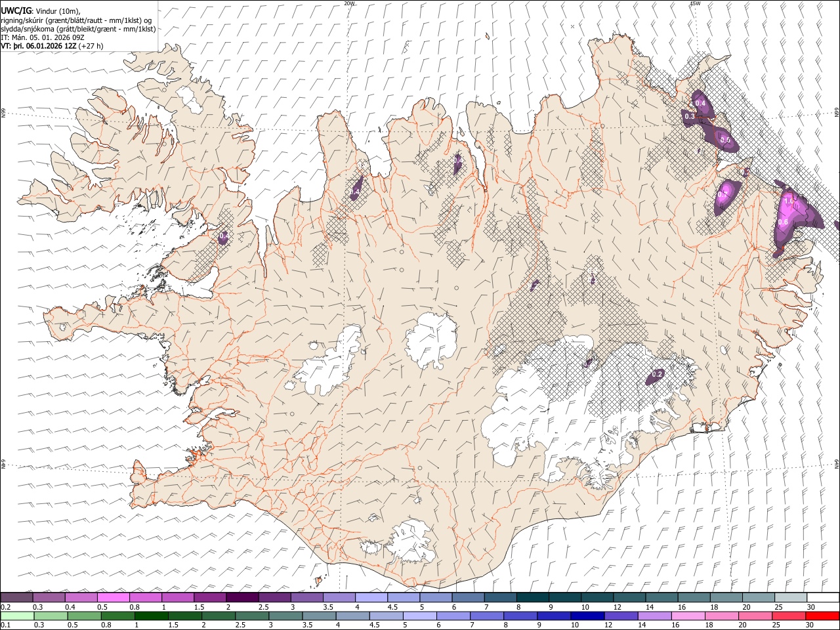Pick the dusky purple 0.2–0.3 snow legend swatch
This screenshot has width=840, height=630.
pyautogui.click(x=16, y=597)
